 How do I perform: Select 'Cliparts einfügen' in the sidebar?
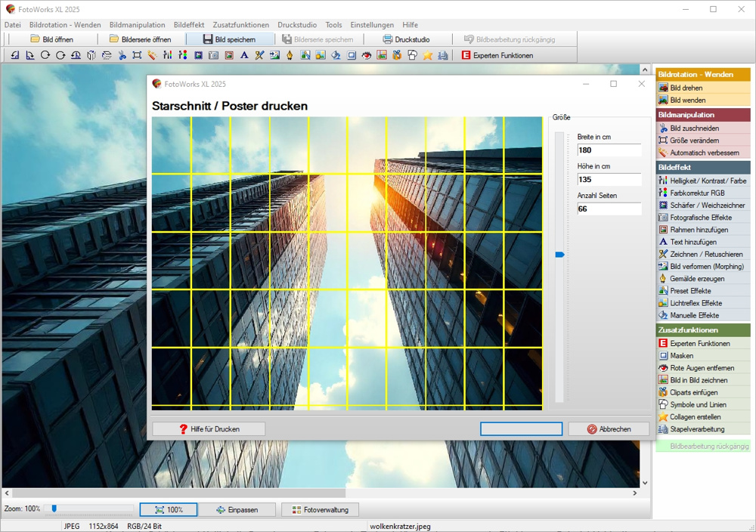[x=693, y=393]
